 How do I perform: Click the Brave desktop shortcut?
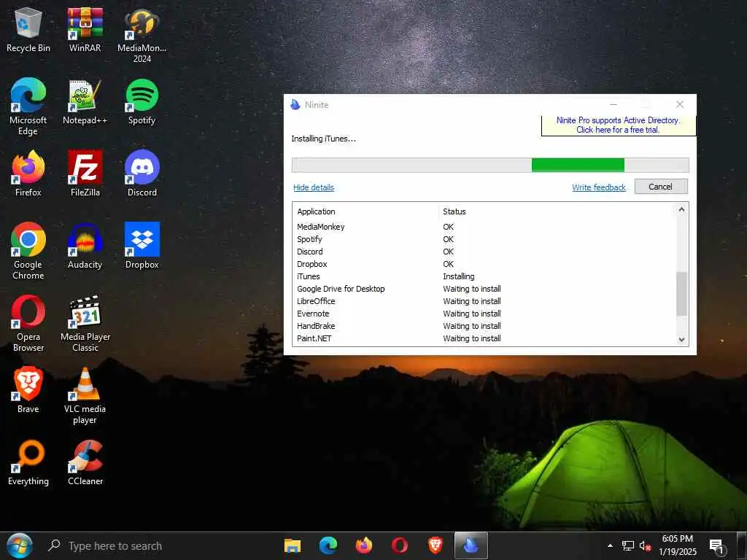point(28,391)
